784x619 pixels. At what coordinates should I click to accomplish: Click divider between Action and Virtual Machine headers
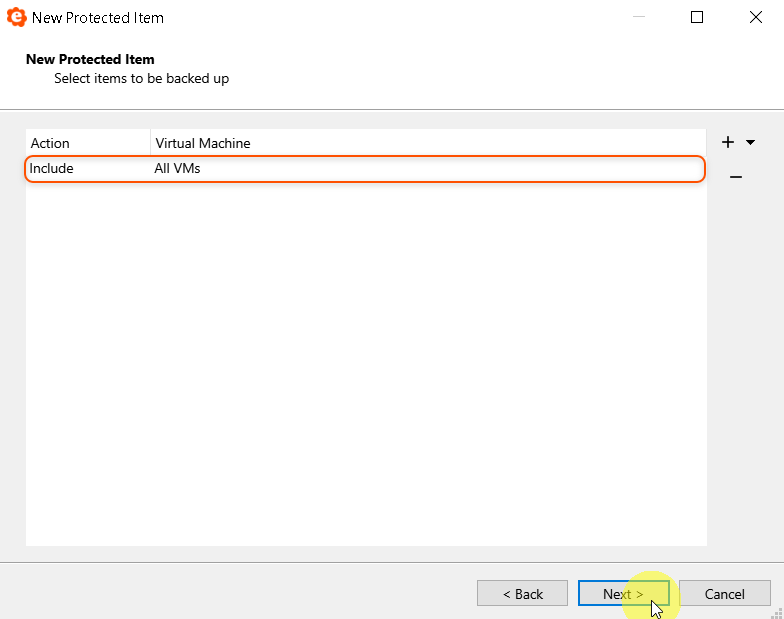pyautogui.click(x=150, y=143)
